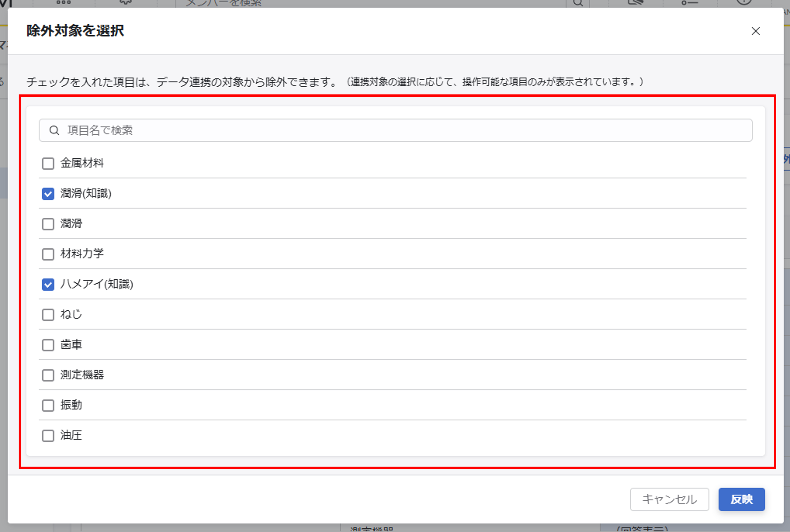The height and width of the screenshot is (532, 790).
Task: Click the 測定機器 item label
Action: (x=82, y=375)
